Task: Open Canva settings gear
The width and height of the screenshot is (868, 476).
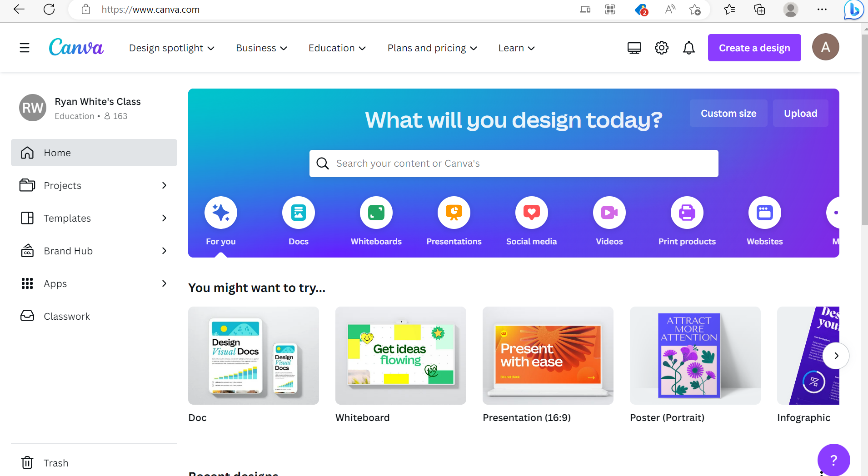Action: pyautogui.click(x=661, y=47)
